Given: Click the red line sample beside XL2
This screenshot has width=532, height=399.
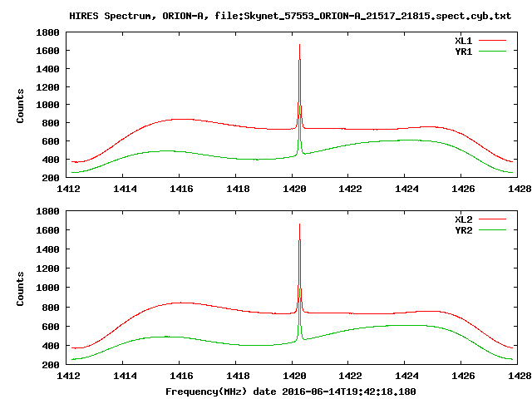Looking at the screenshot, I should point(492,219).
